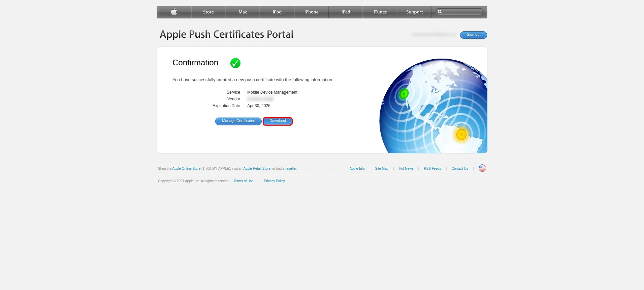Download the push certificate
644x290 pixels.
click(278, 121)
